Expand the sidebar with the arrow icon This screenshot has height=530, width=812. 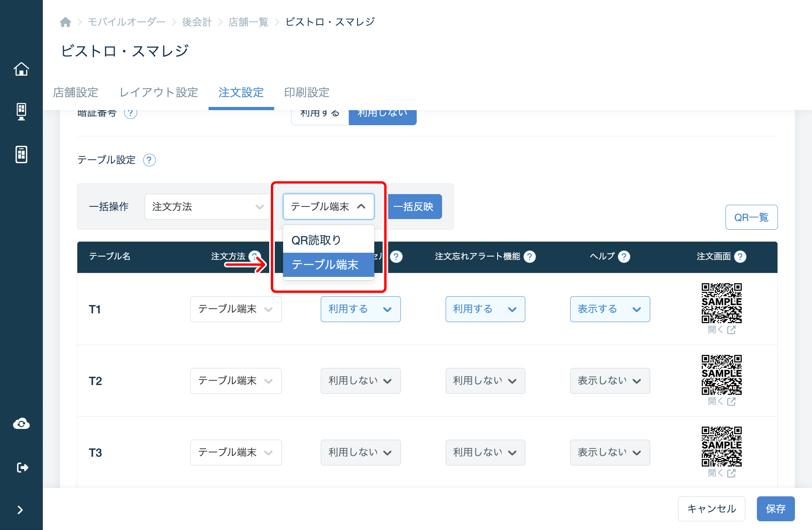20,510
